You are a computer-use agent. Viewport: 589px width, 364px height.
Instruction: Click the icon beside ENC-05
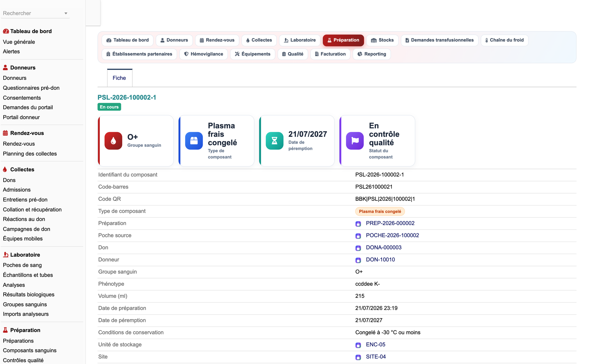coord(358,345)
